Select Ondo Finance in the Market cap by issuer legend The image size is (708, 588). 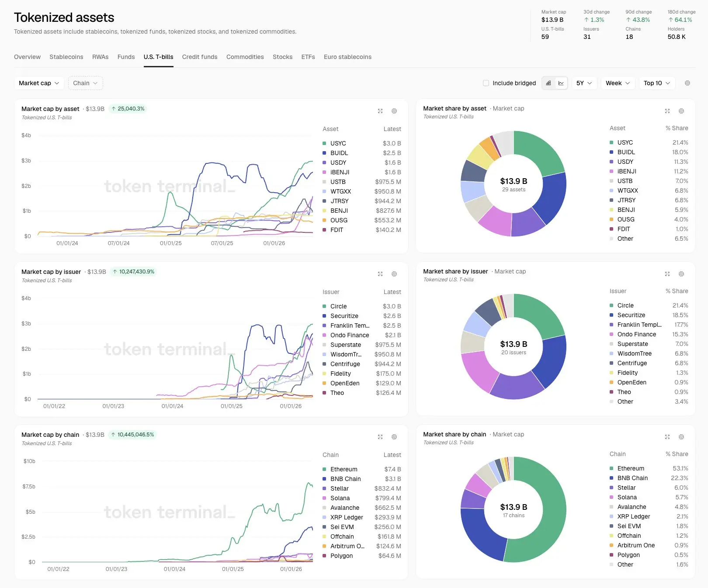(350, 335)
